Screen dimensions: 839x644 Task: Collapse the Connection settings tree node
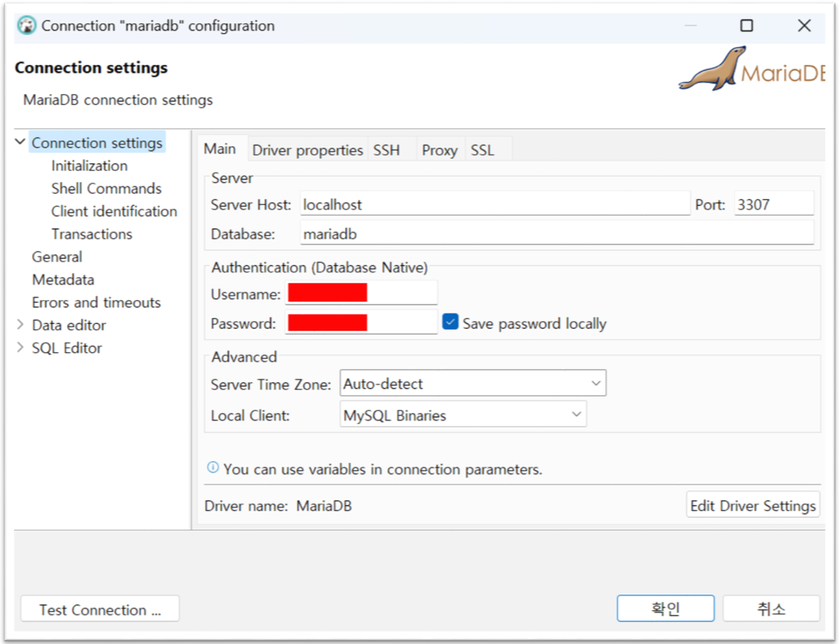pos(20,141)
